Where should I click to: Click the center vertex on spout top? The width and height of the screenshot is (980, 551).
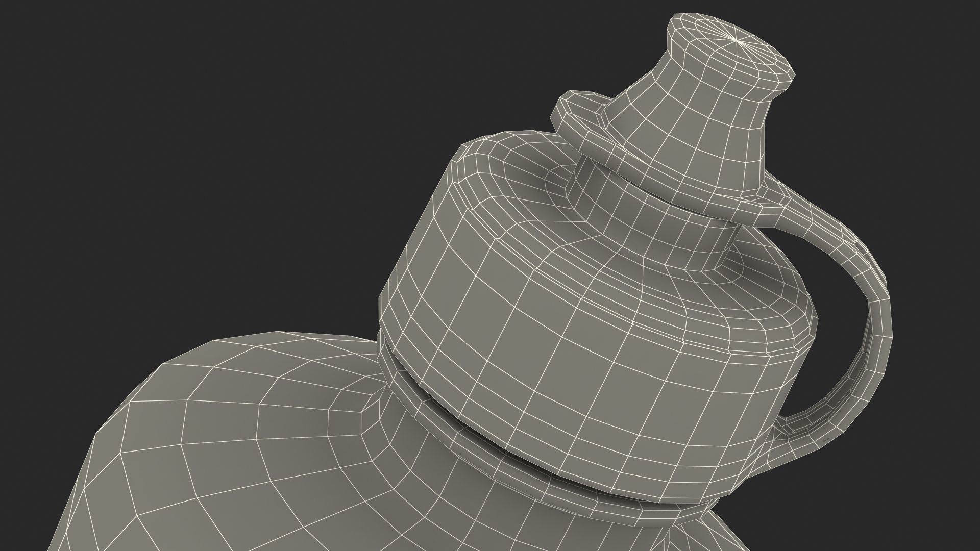click(735, 39)
